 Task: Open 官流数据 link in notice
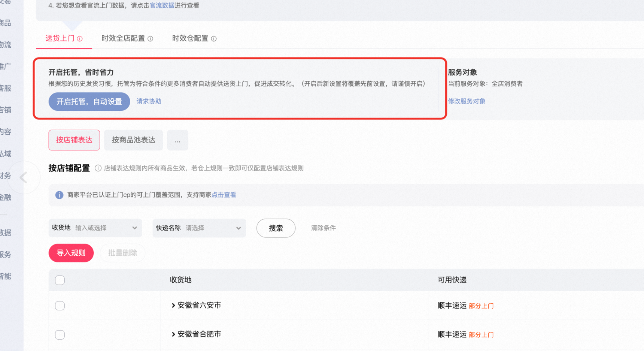click(162, 5)
